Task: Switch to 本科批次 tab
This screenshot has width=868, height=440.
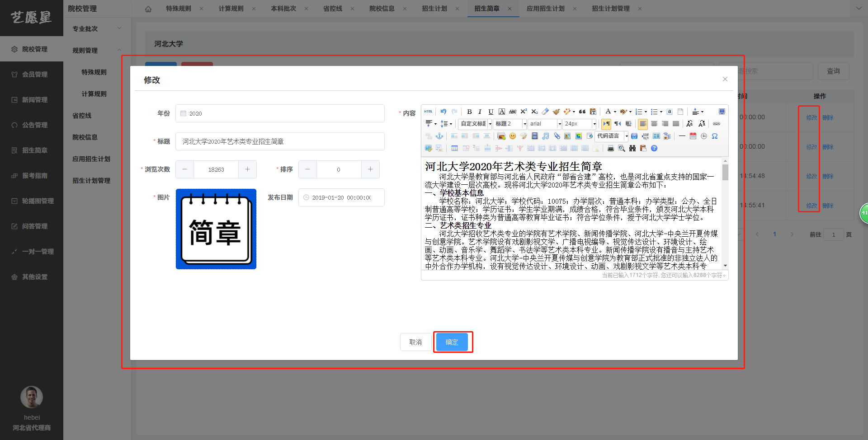Action: tap(283, 9)
